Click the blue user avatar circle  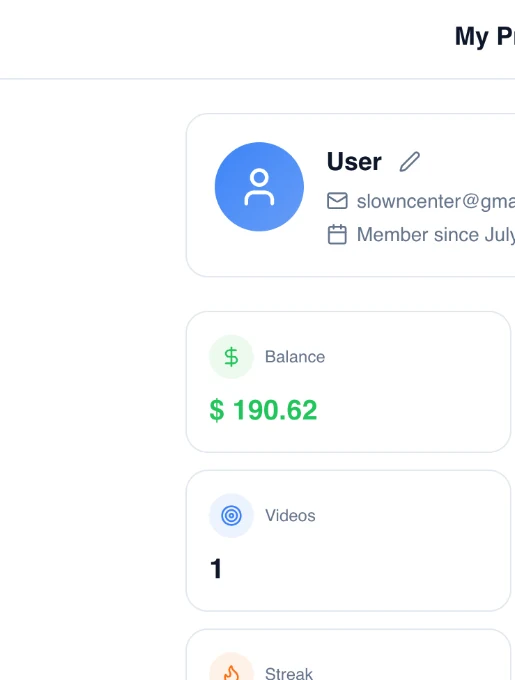coord(259,186)
